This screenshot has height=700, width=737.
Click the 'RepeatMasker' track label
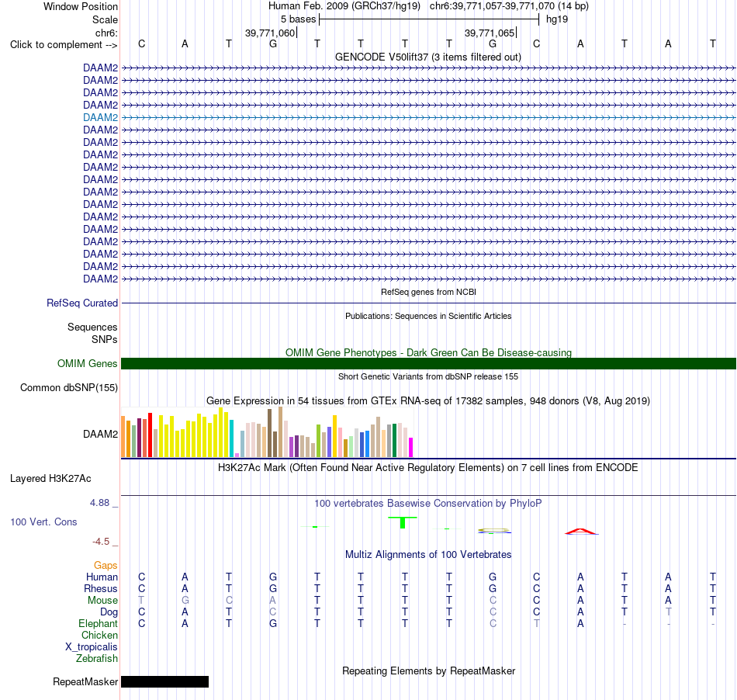[85, 681]
